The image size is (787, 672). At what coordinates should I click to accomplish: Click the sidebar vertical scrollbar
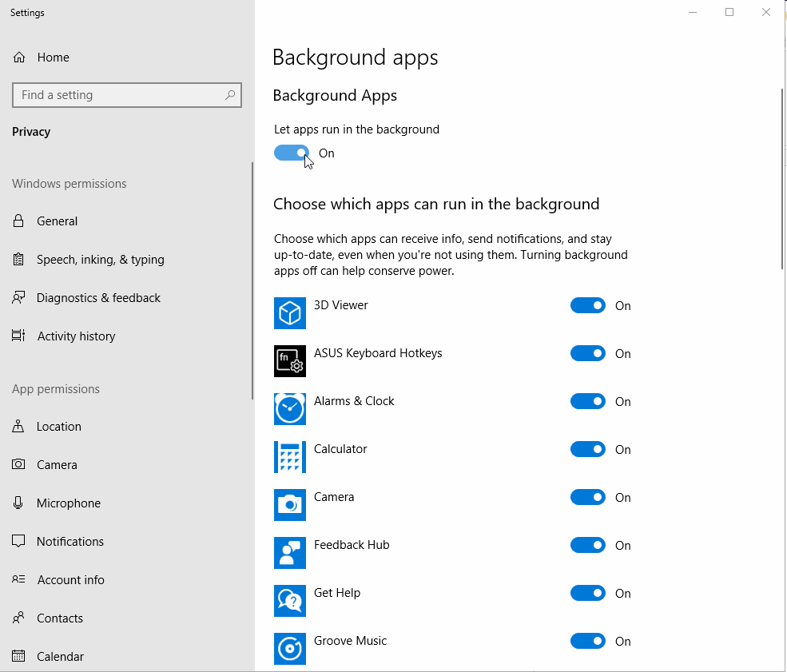point(252,281)
